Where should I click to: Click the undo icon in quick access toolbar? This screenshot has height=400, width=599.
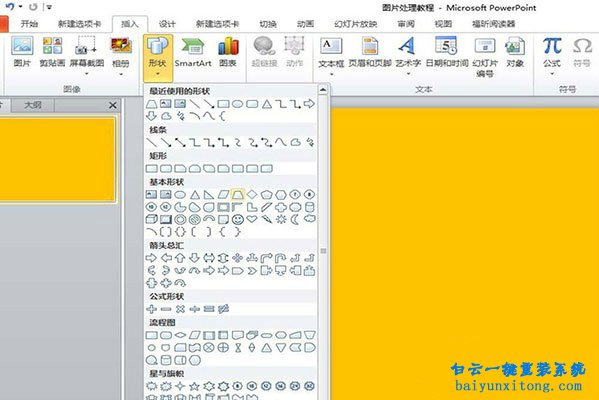(10, 6)
